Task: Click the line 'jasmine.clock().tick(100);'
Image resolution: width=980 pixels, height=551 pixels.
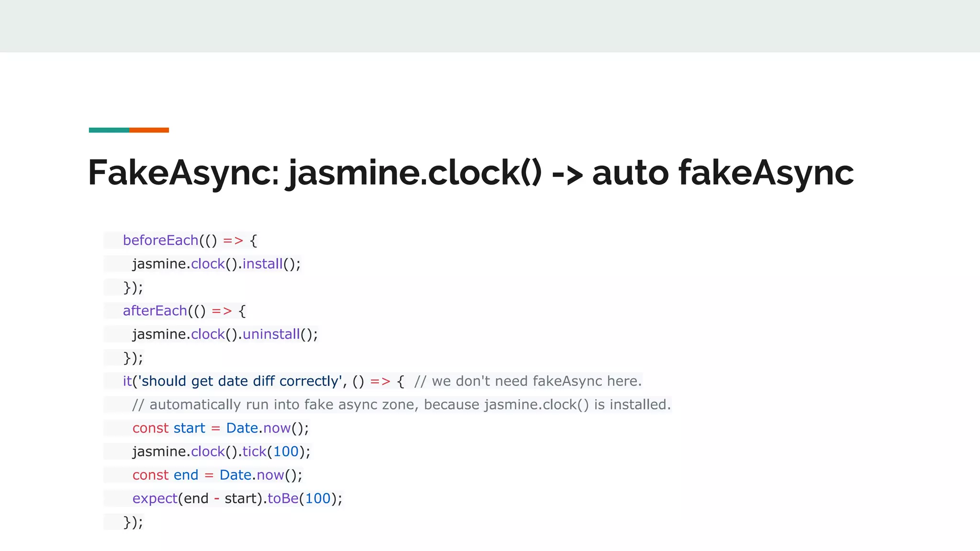Action: (222, 452)
